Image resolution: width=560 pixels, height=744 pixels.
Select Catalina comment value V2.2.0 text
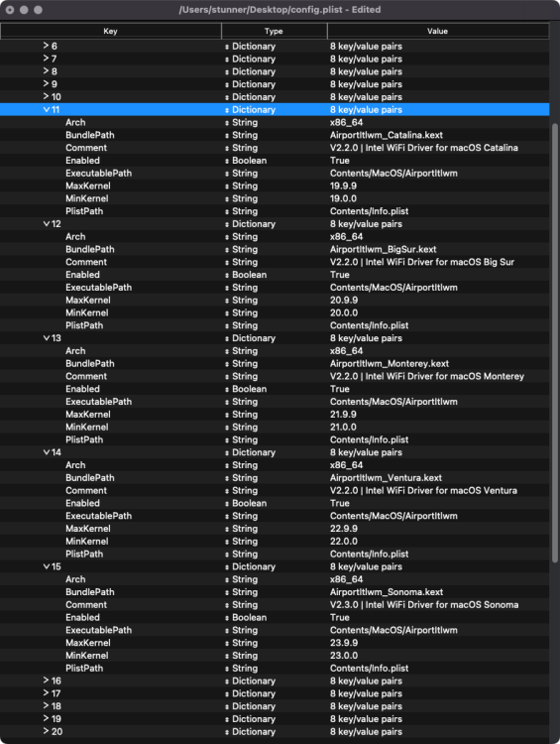pyautogui.click(x=424, y=148)
